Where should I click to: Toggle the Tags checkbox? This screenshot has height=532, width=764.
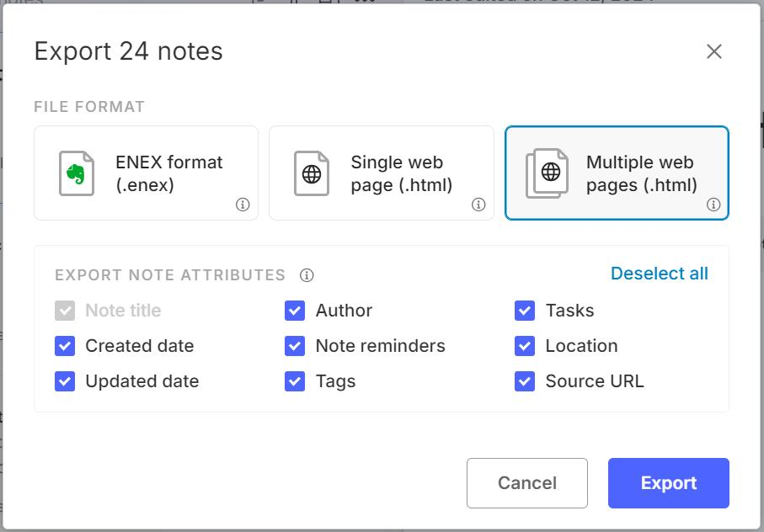click(295, 381)
